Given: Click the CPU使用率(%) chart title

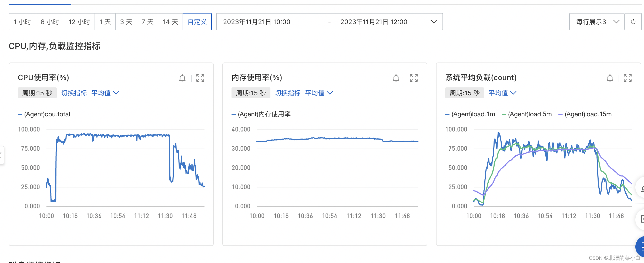Looking at the screenshot, I should tap(43, 78).
